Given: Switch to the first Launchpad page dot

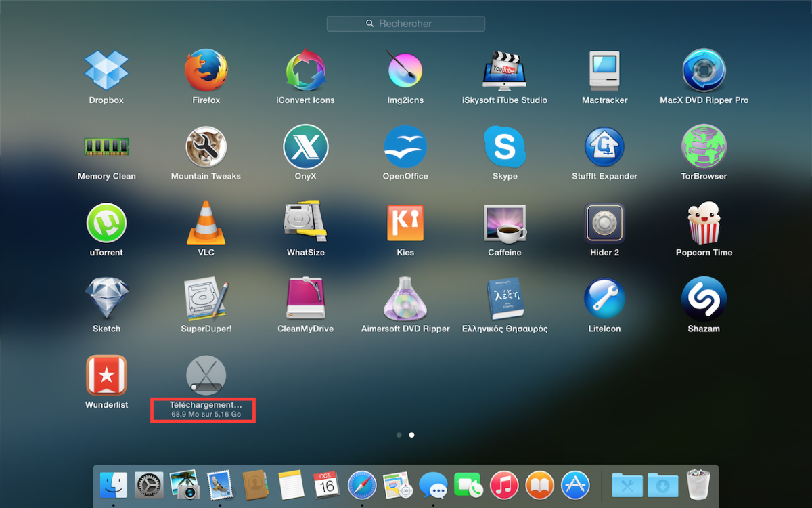Looking at the screenshot, I should (x=399, y=435).
